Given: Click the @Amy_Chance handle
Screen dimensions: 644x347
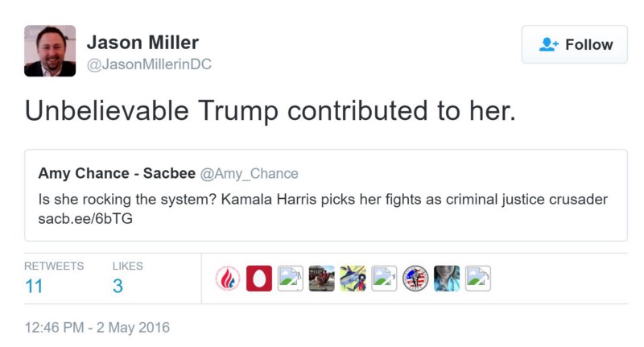Looking at the screenshot, I should click(249, 174).
